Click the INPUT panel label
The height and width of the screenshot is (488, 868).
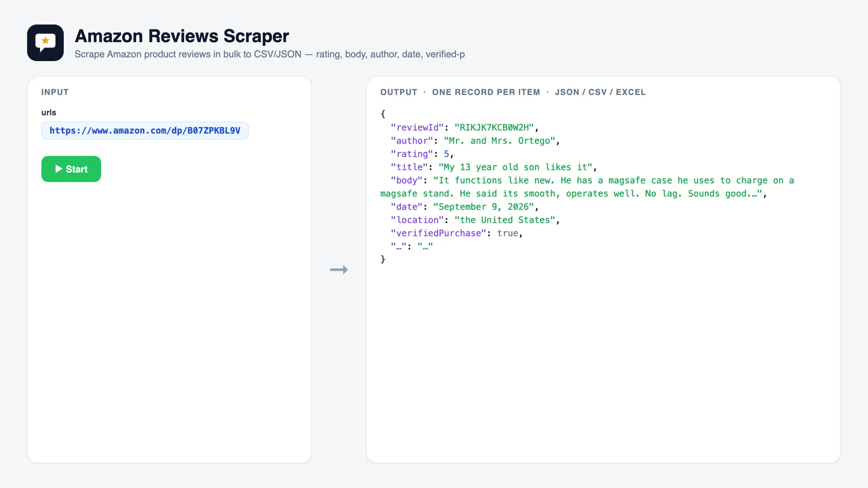point(55,92)
